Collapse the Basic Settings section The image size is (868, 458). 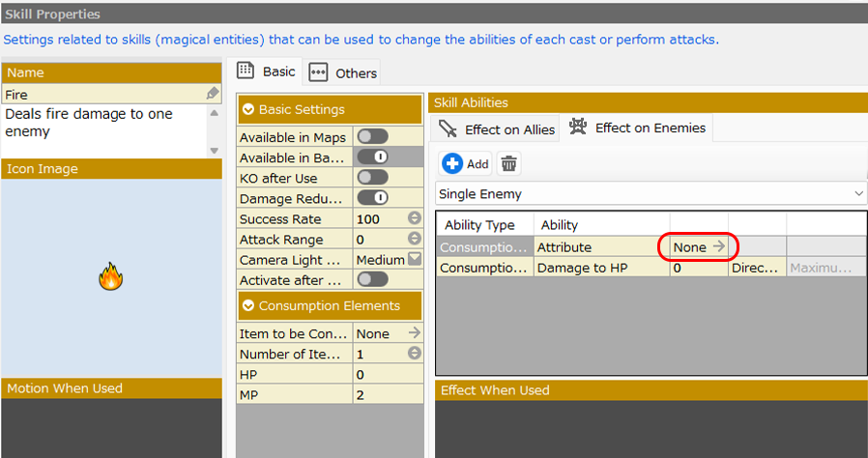[x=249, y=110]
